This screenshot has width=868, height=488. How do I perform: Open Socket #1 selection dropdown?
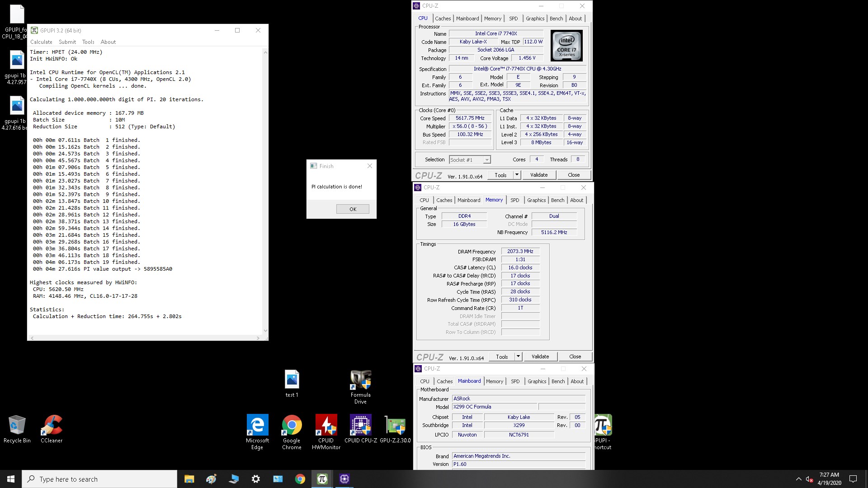(x=470, y=160)
